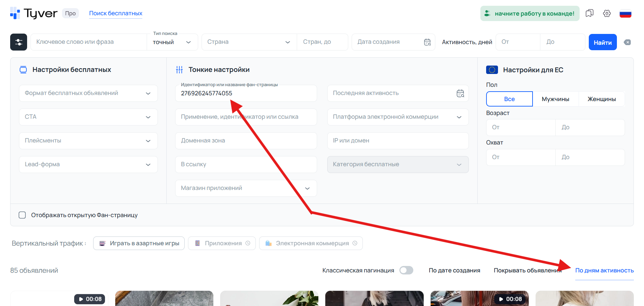Click the Russian flag language icon
This screenshot has width=644, height=306.
(x=625, y=13)
